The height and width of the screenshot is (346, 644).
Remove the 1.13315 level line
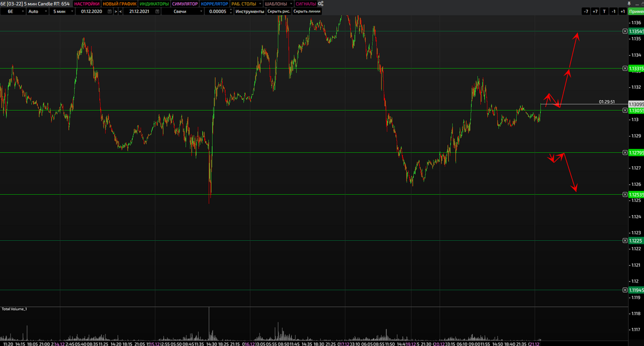tap(625, 68)
